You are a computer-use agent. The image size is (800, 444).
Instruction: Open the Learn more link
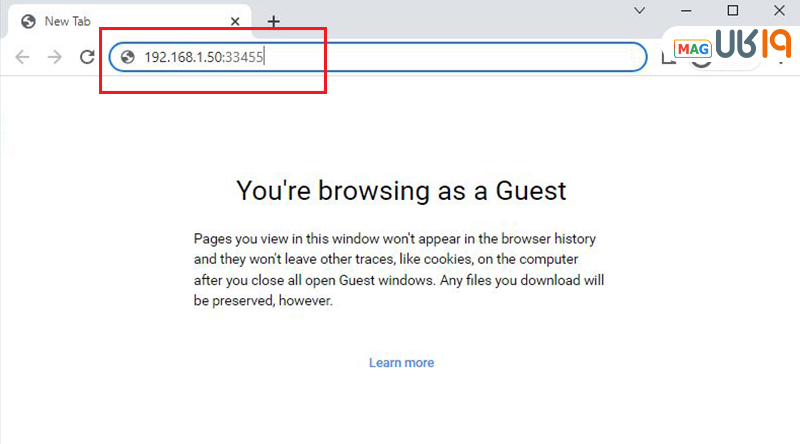pos(401,362)
